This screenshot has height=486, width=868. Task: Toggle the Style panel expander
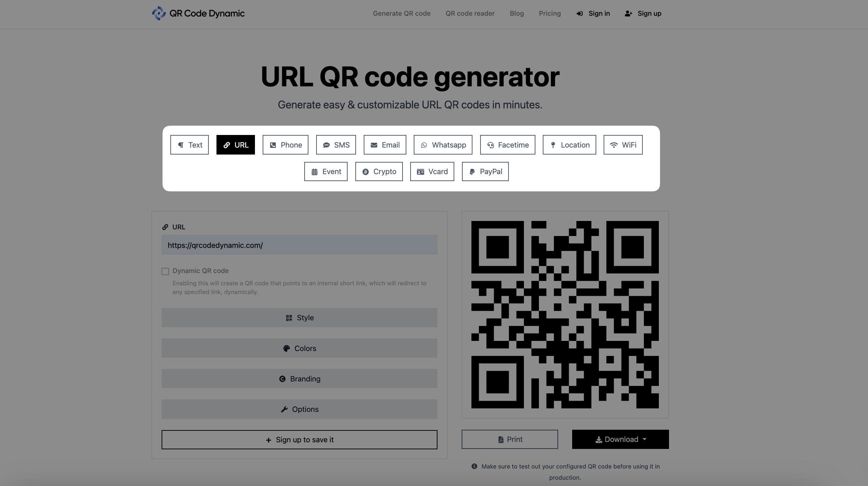pyautogui.click(x=299, y=317)
